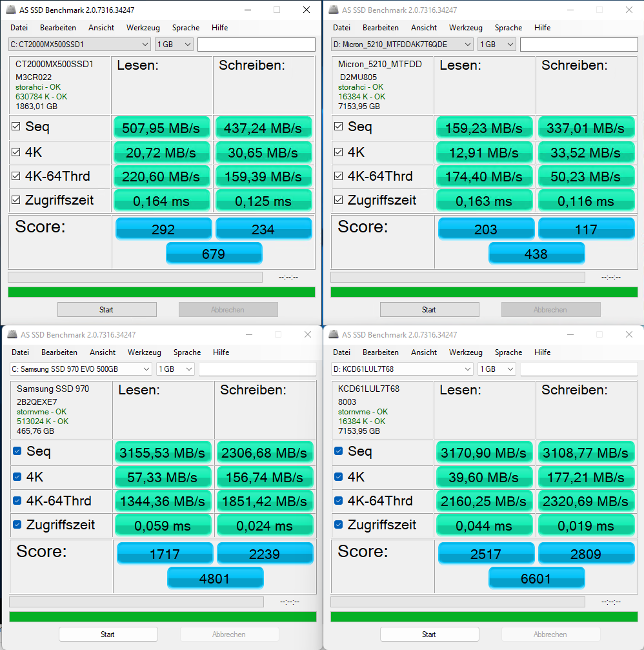
Task: Click green progress bar in KCD61LUL7T68 window
Action: (x=484, y=616)
